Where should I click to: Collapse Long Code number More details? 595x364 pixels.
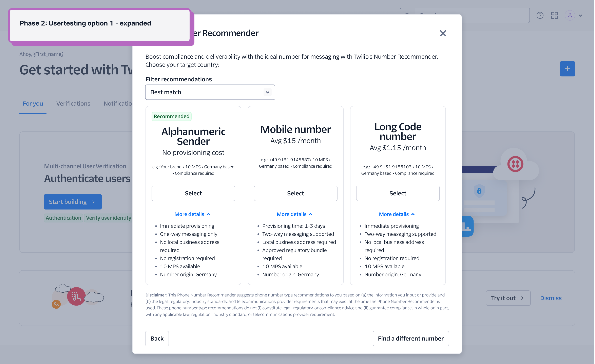(397, 214)
